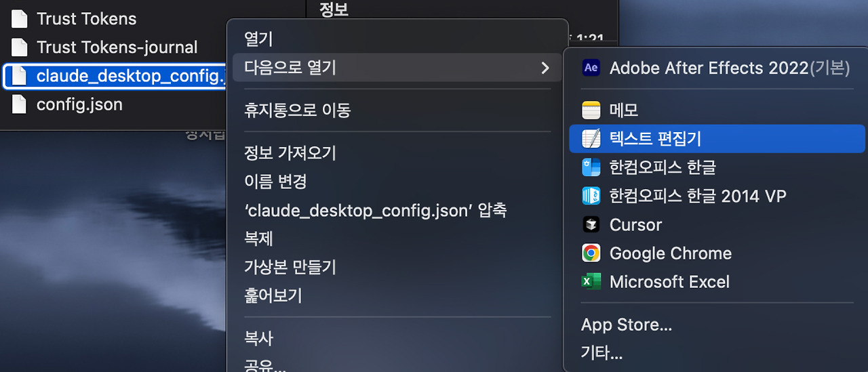Click the 한컴오피스 한글 2014 VP icon
The width and height of the screenshot is (868, 372).
click(591, 197)
